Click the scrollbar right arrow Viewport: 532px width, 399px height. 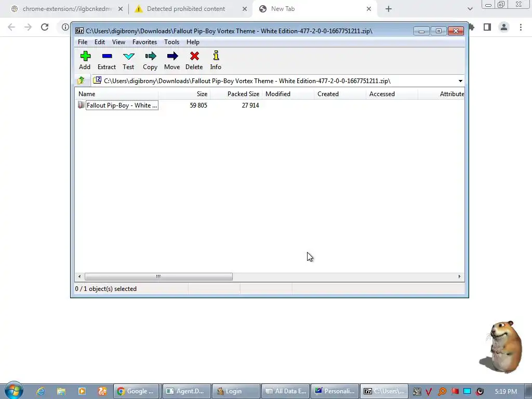pyautogui.click(x=459, y=276)
